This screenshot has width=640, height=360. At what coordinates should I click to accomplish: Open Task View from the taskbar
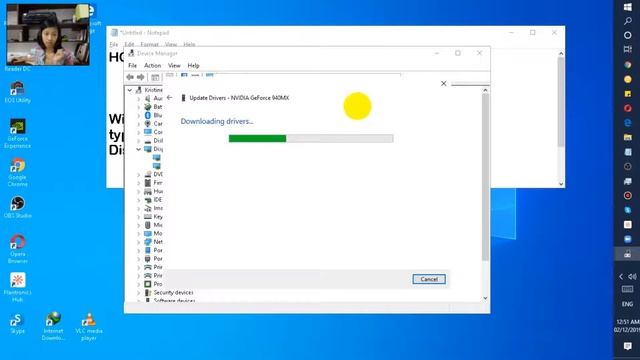pyautogui.click(x=627, y=49)
